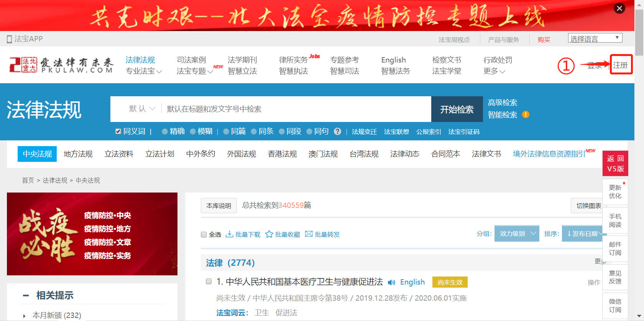This screenshot has width=644, height=321.
Task: Switch to the 地方法规 tab
Action: [x=78, y=154]
